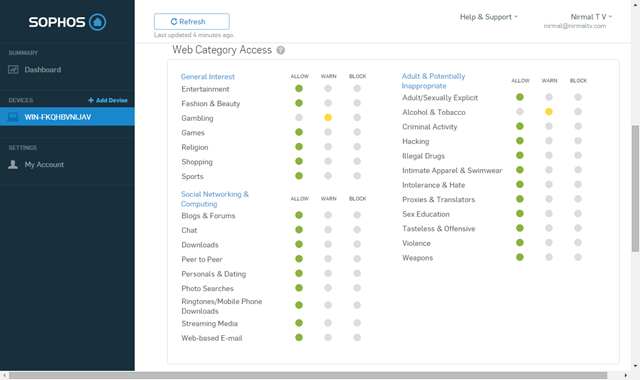Viewport: 640px width, 380px height.
Task: Click the My Account person icon
Action: click(13, 164)
